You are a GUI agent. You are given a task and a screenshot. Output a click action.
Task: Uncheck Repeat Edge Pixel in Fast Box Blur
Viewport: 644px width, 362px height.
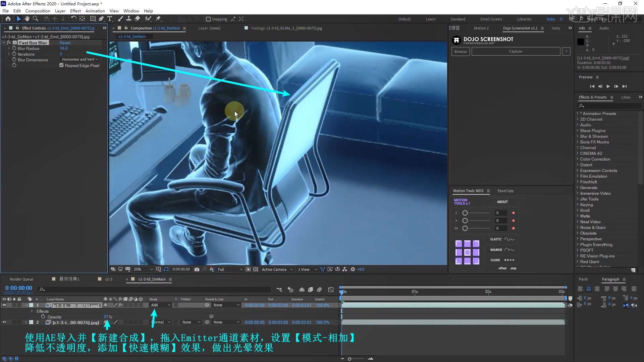[x=61, y=65]
